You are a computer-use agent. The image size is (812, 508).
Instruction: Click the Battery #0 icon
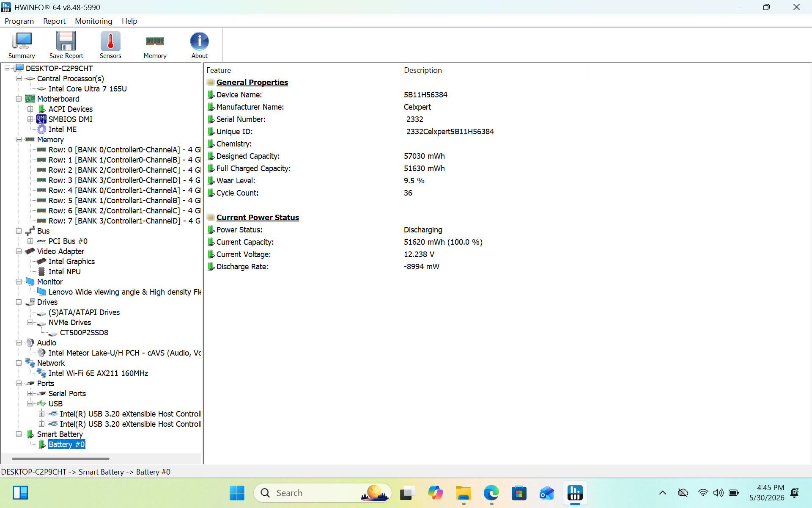pos(41,444)
